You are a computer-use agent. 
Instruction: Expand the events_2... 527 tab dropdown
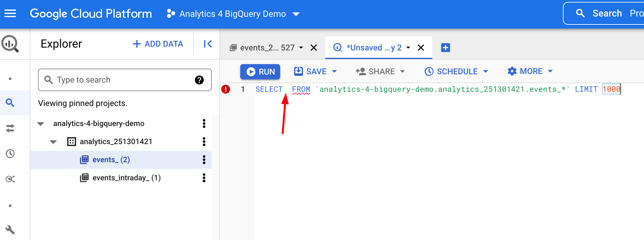(301, 48)
